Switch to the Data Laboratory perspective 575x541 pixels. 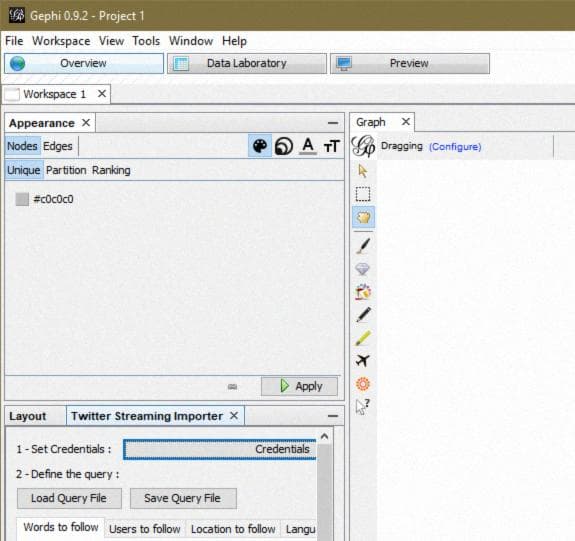tap(247, 63)
